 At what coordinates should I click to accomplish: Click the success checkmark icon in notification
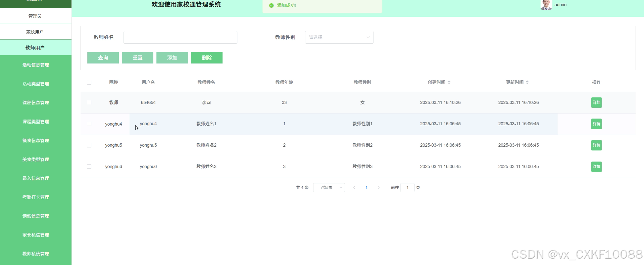coord(271,5)
